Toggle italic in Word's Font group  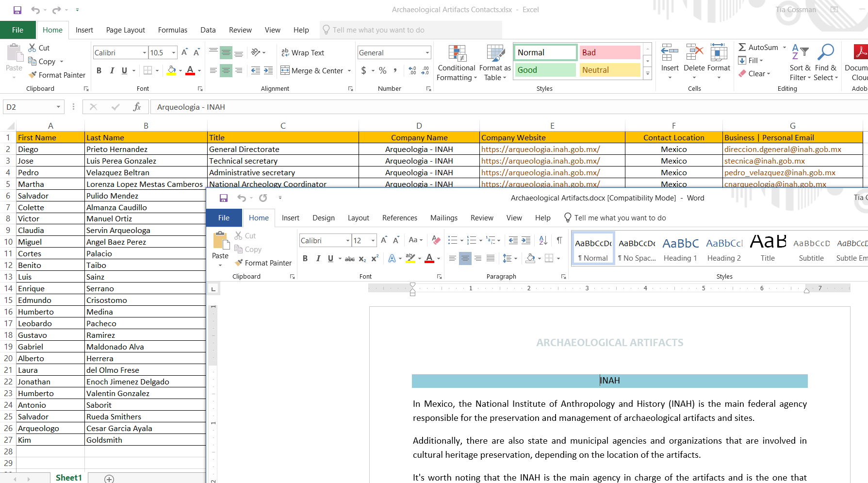(x=318, y=259)
